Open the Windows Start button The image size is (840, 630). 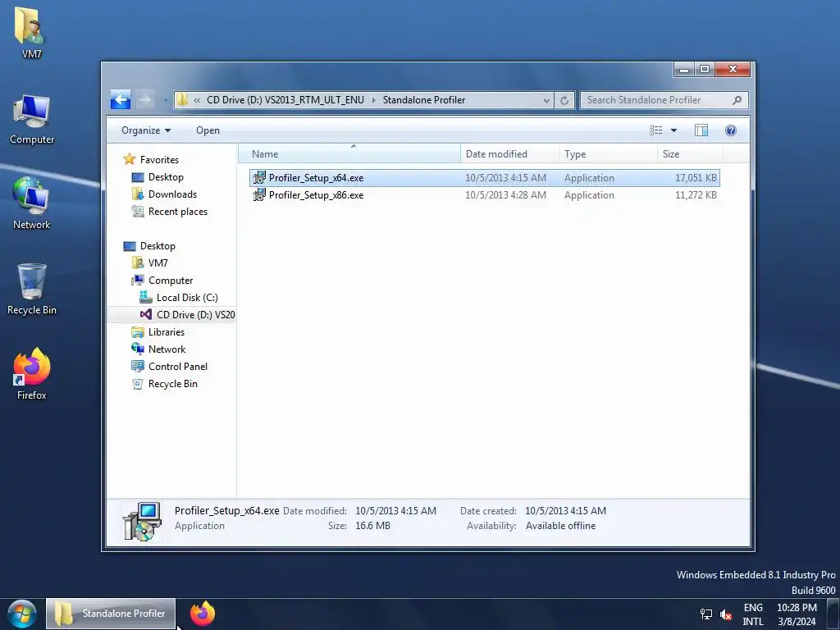[x=22, y=614]
